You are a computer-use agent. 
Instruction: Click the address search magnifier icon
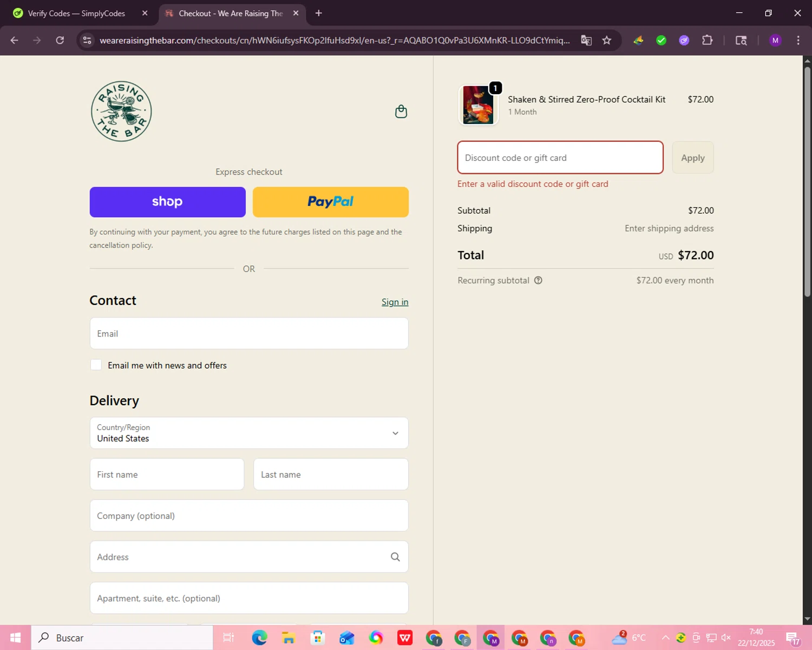pos(395,557)
